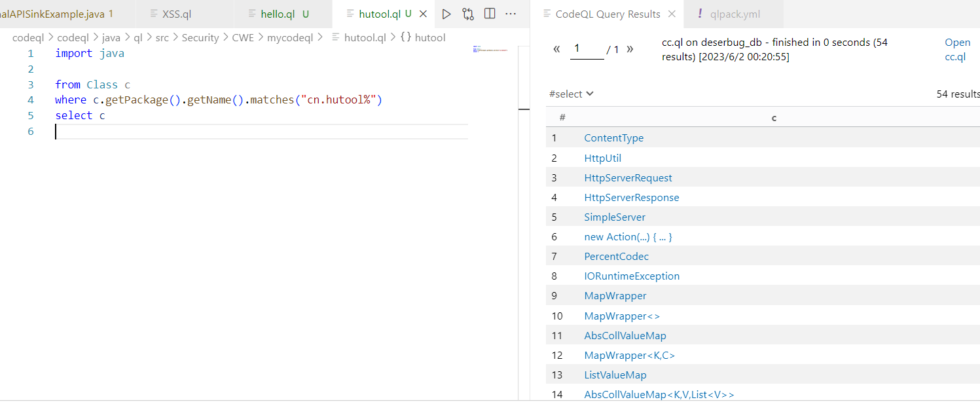980x404 pixels.
Task: Open the qlpack.yml tab
Action: click(736, 14)
